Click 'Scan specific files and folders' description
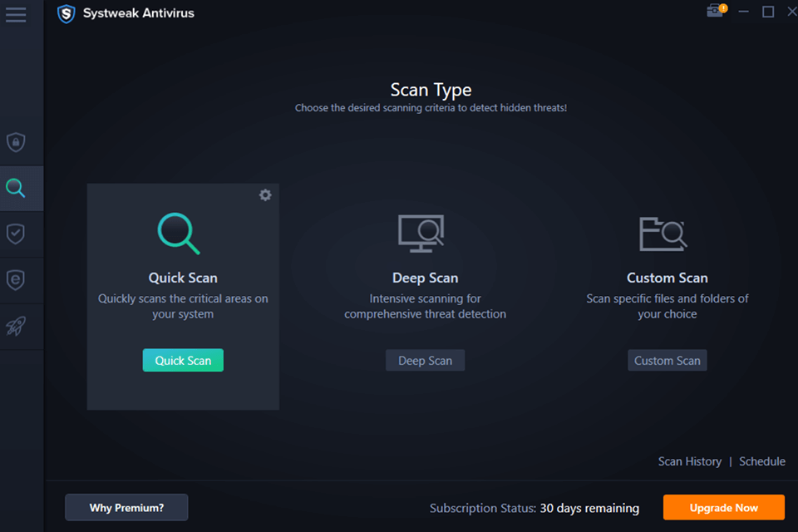 [x=667, y=307]
